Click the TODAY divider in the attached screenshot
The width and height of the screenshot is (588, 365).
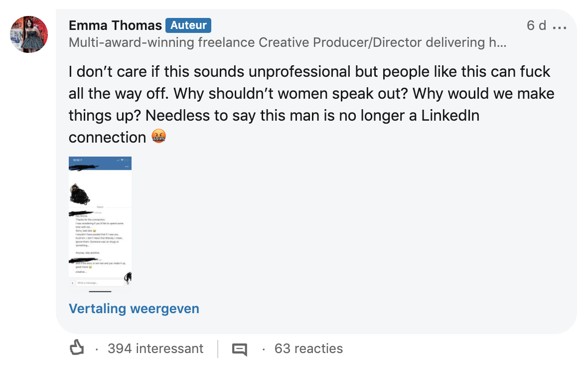(100, 206)
